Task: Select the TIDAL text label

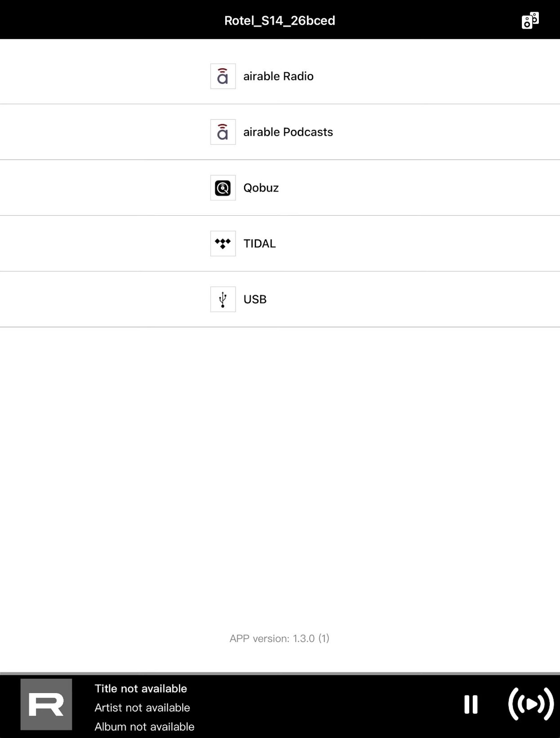Action: [x=259, y=243]
